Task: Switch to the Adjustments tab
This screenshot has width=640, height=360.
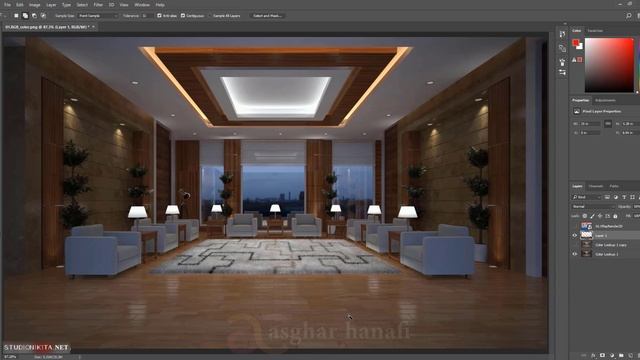Action: (605, 100)
